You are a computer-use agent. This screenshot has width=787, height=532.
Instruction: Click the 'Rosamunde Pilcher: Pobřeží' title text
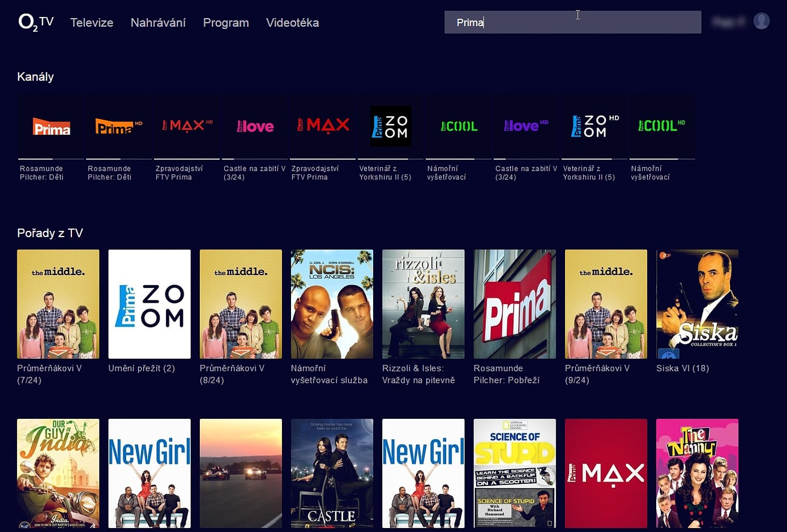click(507, 374)
